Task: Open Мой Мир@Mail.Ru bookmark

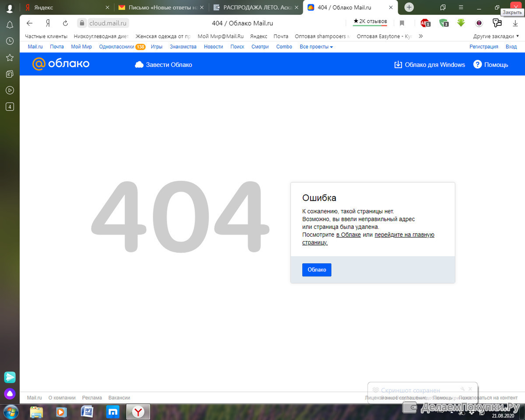Action: 220,36
